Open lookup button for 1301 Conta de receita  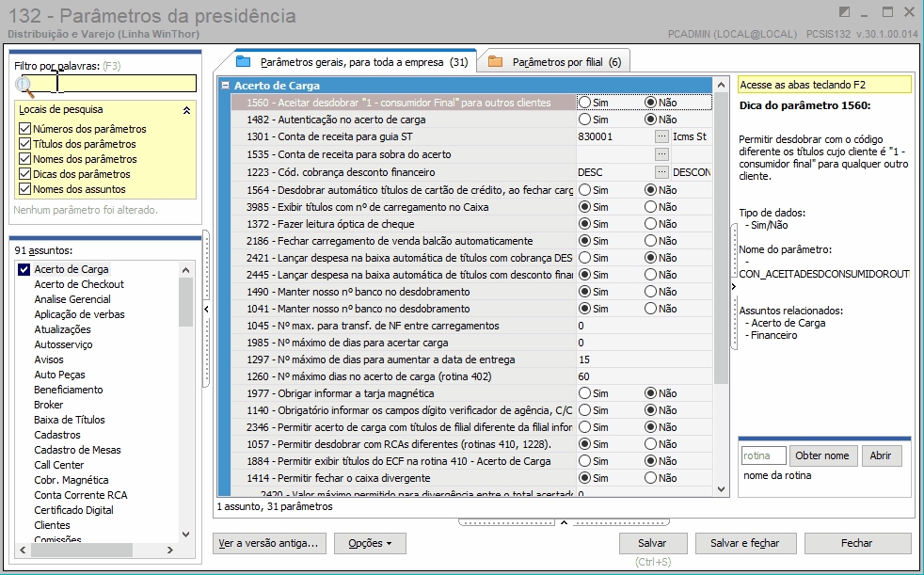pos(661,136)
